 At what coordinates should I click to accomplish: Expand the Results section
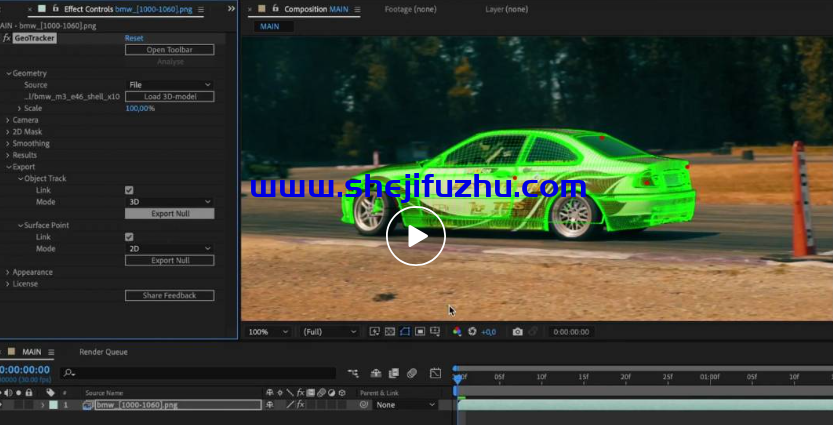[8, 155]
